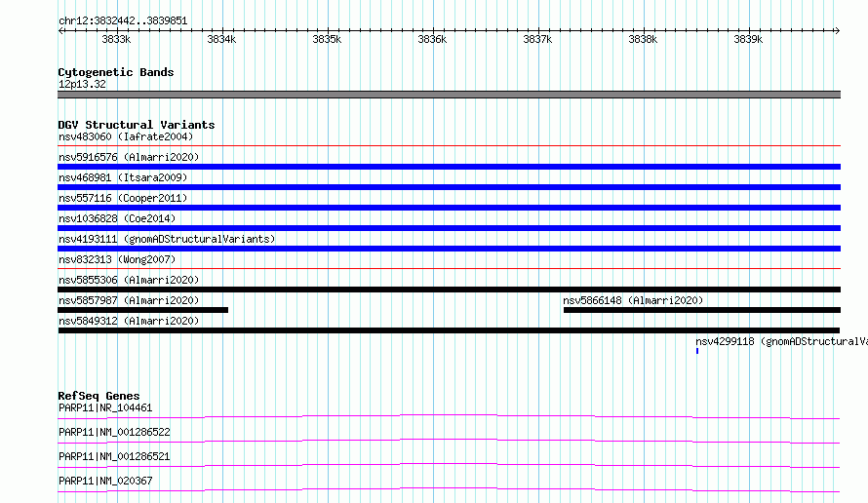The image size is (868, 503).
Task: Click the nsv468981 blue variant bar
Action: tap(449, 187)
